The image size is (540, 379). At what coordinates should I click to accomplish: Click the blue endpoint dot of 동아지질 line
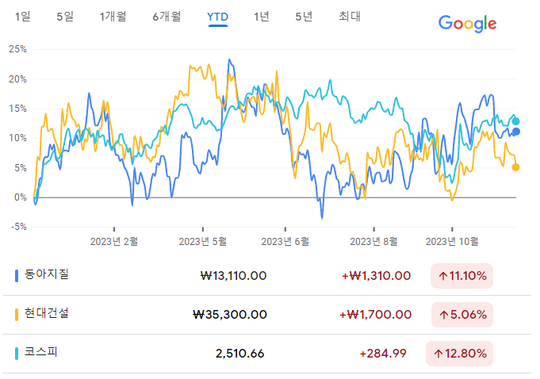[516, 131]
